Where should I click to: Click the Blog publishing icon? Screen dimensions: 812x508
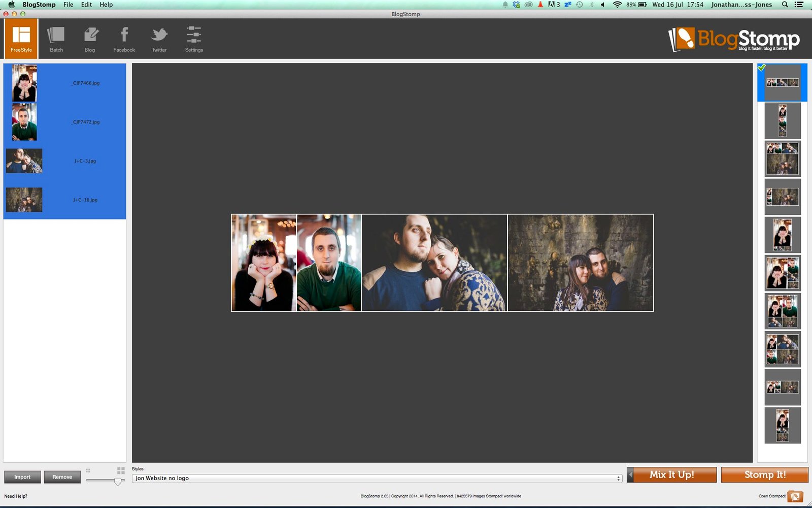[x=90, y=38]
